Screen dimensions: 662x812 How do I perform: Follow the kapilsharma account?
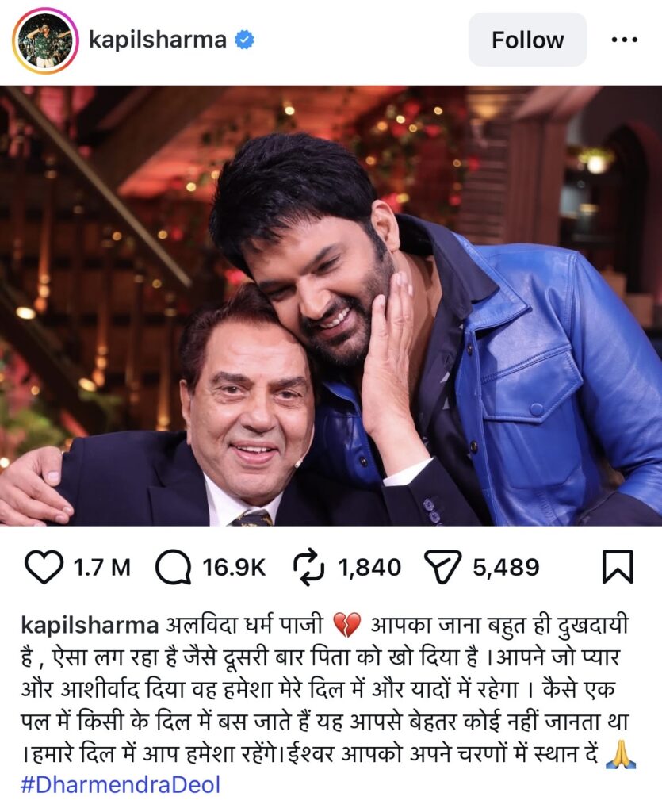[527, 40]
